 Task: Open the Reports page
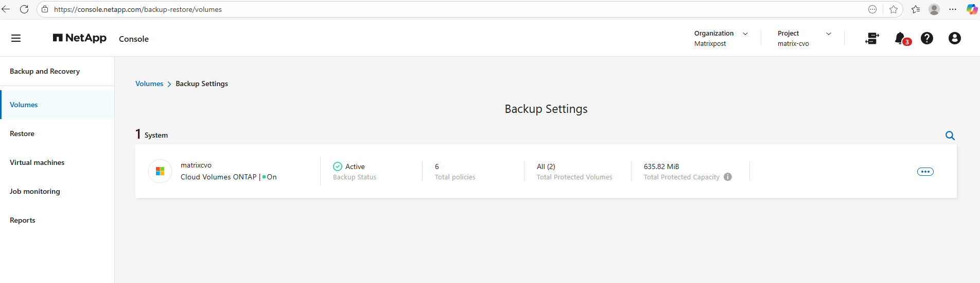pos(23,220)
